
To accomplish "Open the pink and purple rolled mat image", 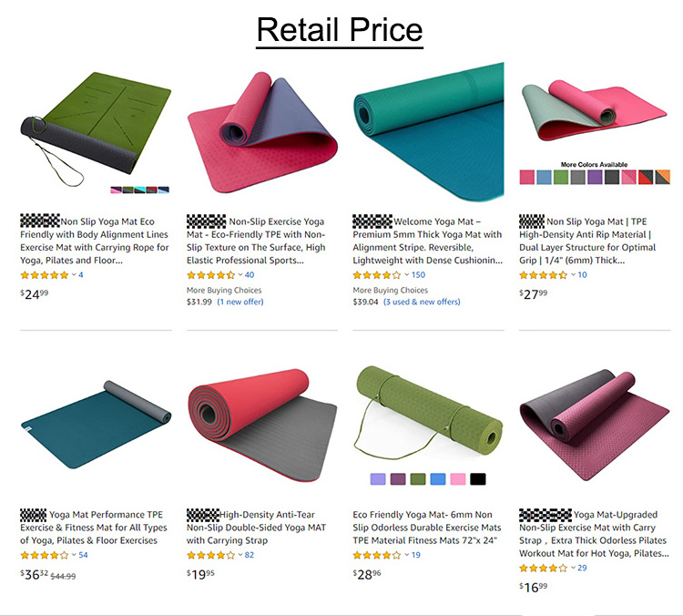I will tap(262, 131).
